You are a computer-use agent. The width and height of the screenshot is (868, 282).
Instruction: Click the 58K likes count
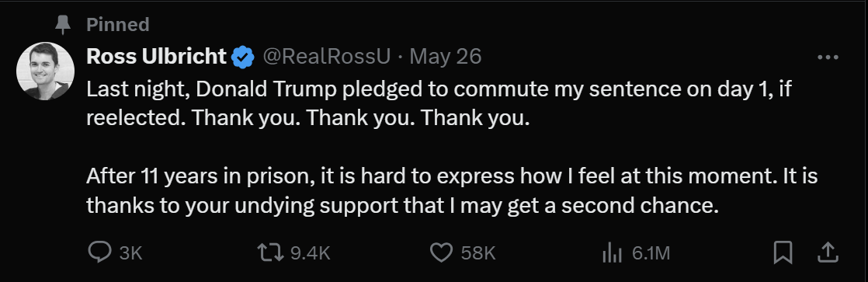coord(477,254)
